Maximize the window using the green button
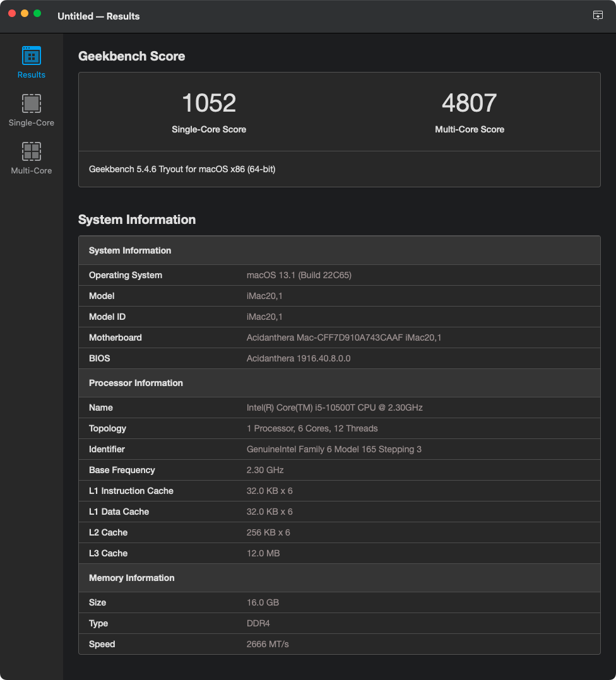The height and width of the screenshot is (680, 616). coord(37,13)
